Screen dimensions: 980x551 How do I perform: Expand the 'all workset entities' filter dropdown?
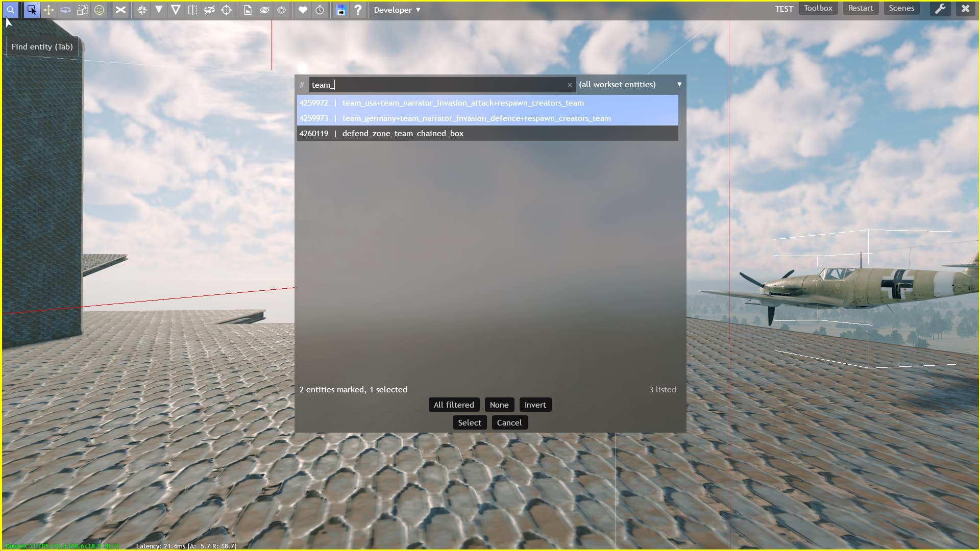tap(631, 85)
